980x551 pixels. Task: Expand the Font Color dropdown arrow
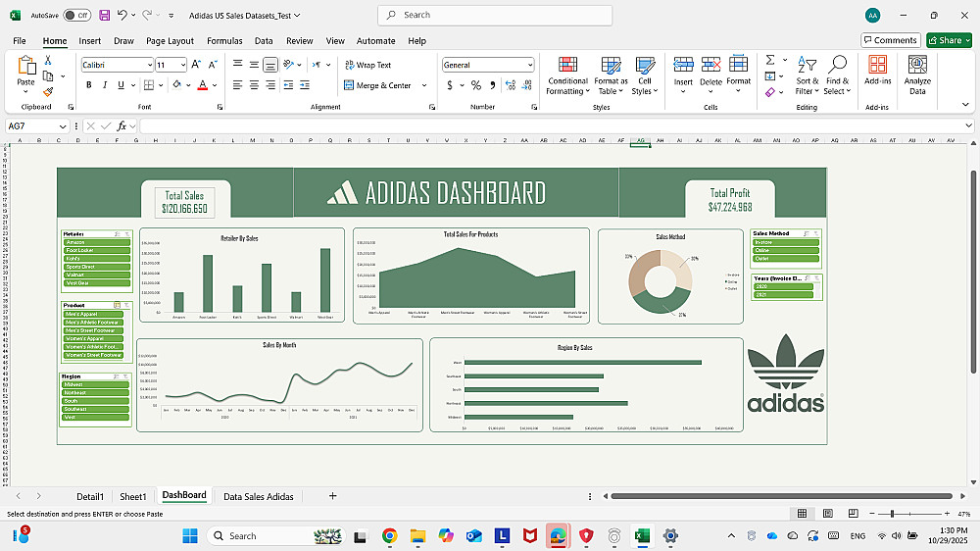pos(215,85)
